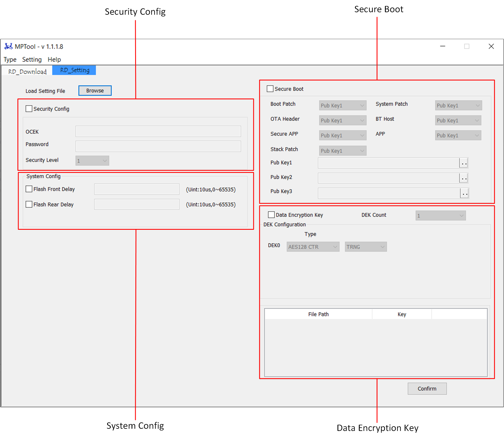The image size is (504, 439).
Task: Click the Browse button for setting file
Action: 95,91
